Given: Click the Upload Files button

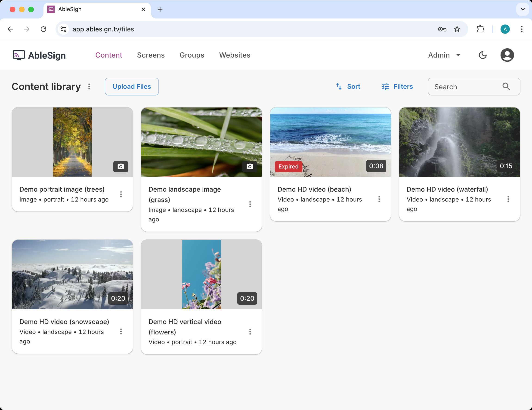Looking at the screenshot, I should tap(132, 87).
